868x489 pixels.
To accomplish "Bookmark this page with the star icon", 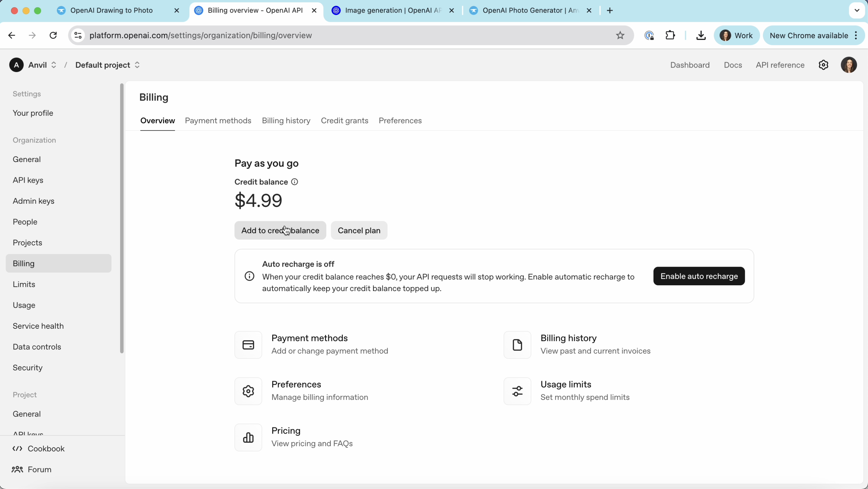I will tap(620, 35).
